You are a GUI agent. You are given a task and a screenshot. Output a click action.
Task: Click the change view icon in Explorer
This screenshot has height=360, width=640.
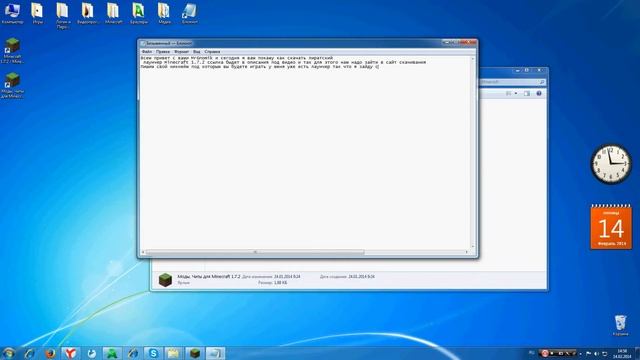click(509, 93)
